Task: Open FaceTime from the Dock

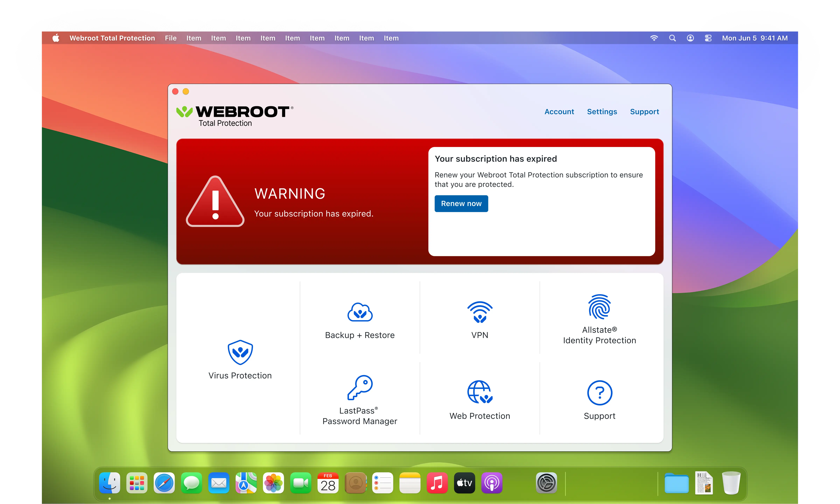Action: [x=301, y=483]
